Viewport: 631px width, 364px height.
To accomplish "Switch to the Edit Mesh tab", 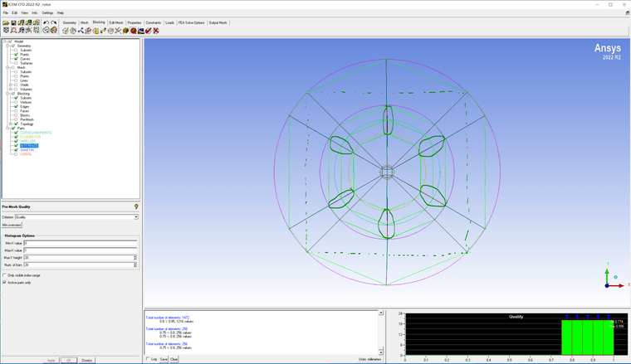I will click(x=116, y=22).
